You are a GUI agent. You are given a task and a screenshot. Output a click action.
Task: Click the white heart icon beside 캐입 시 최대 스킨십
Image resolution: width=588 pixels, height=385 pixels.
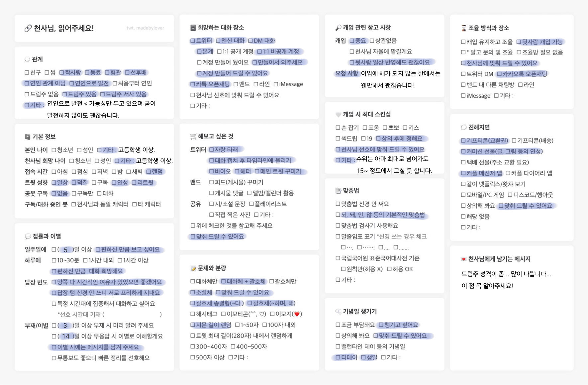pyautogui.click(x=338, y=115)
